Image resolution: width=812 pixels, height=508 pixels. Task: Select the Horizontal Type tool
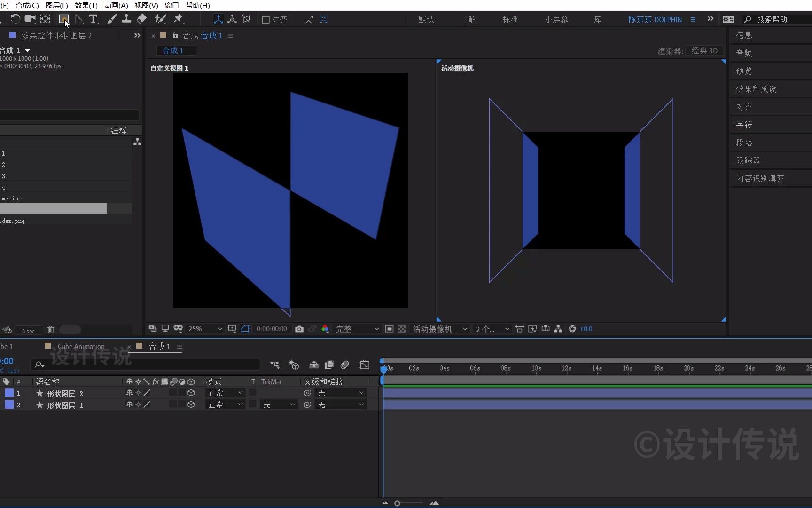tap(93, 19)
